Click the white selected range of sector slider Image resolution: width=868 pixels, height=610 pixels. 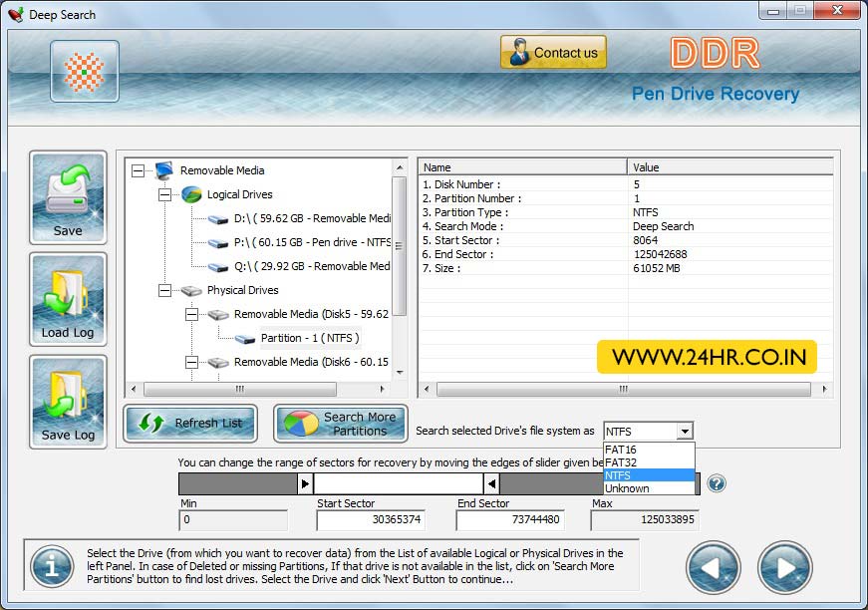(x=399, y=483)
